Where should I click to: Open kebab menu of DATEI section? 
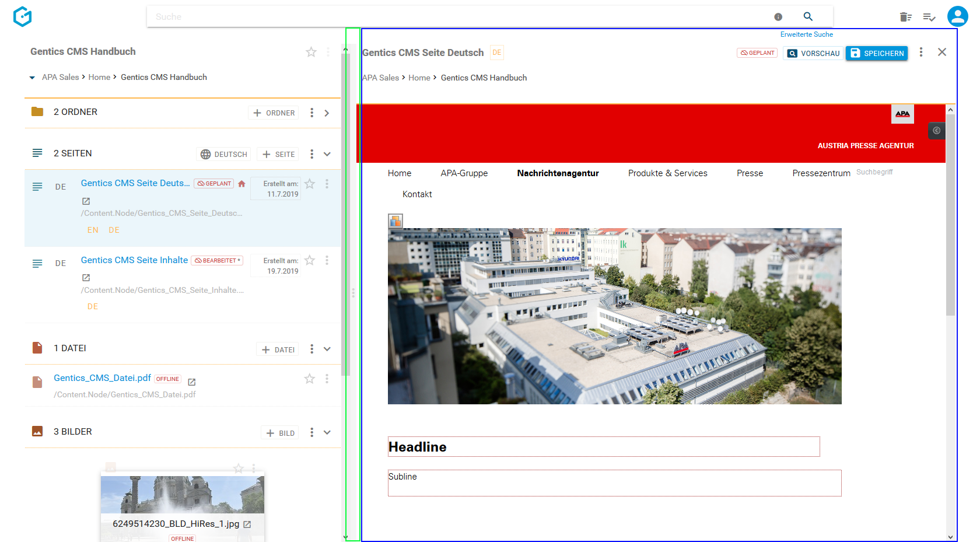pos(311,349)
